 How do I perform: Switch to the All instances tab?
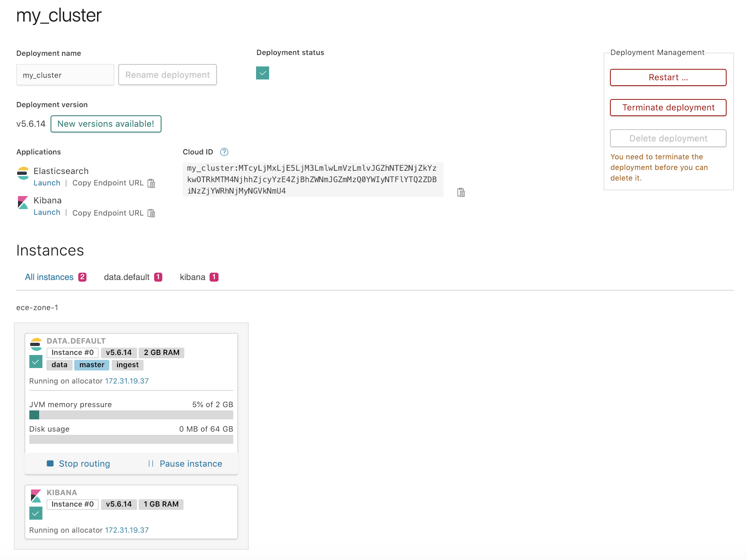55,277
